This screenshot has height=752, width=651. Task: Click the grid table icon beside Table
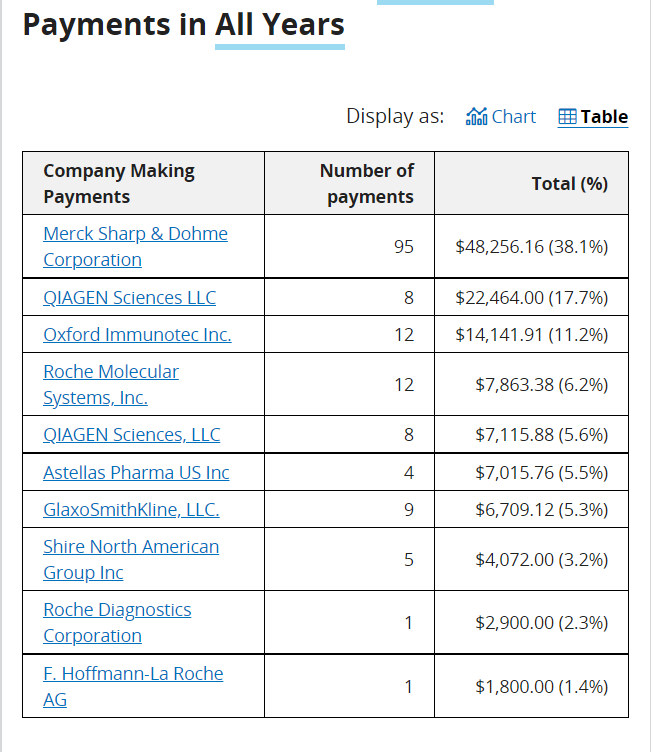coord(568,117)
